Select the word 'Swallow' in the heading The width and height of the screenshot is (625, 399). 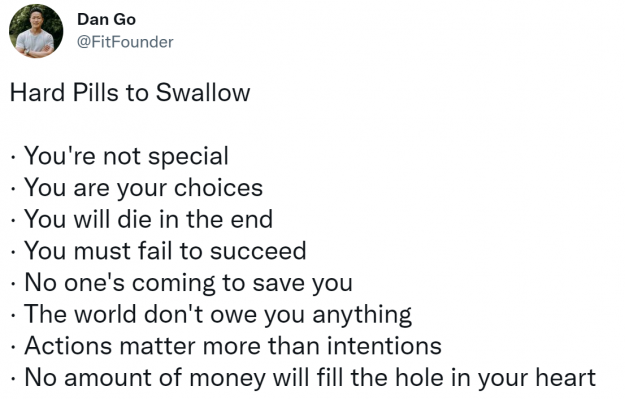(203, 92)
